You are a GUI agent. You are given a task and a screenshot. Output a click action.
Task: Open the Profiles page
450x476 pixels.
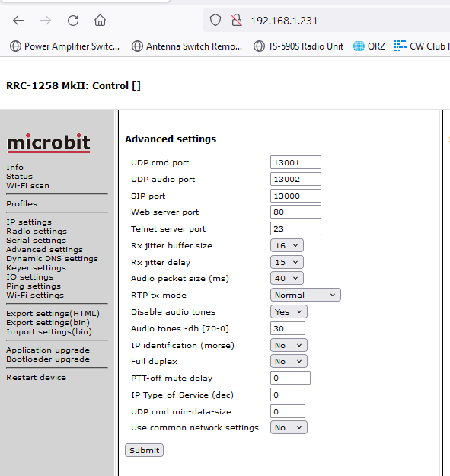tap(21, 203)
